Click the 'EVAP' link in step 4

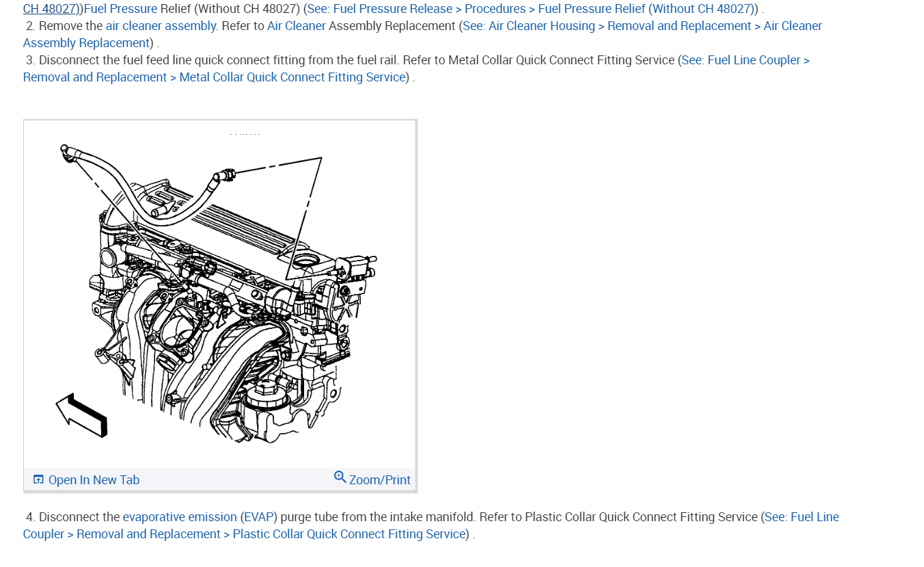click(x=259, y=517)
